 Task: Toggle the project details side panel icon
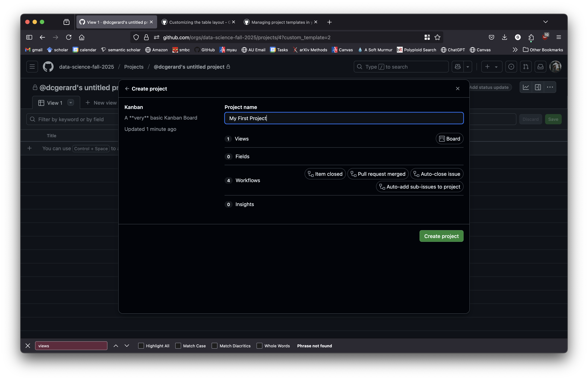coord(538,87)
